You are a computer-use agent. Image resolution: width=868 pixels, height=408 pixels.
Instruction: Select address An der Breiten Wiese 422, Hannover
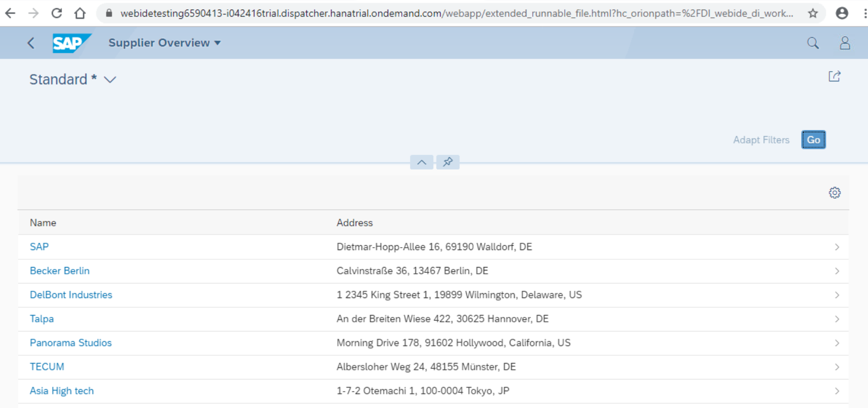click(442, 319)
